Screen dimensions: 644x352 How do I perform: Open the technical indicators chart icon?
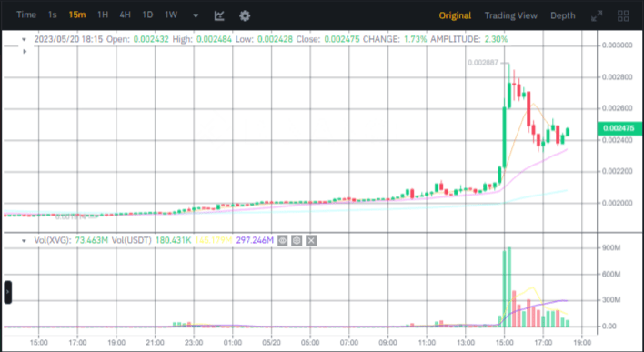219,15
